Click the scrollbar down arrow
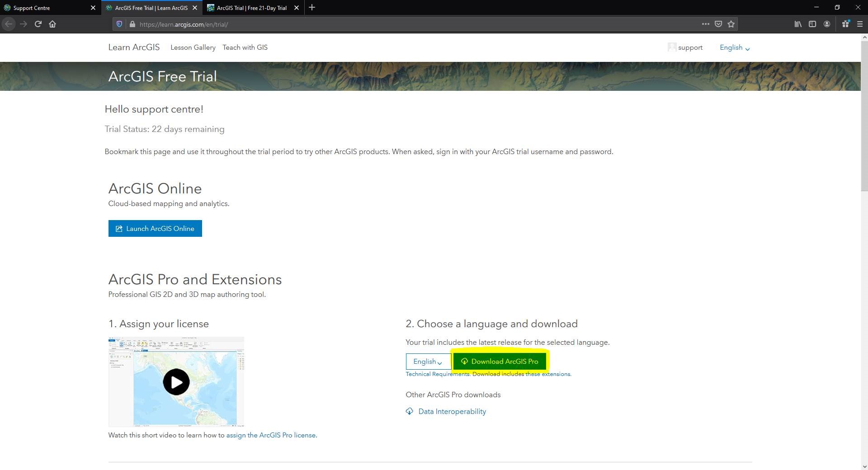This screenshot has width=868, height=470. pyautogui.click(x=864, y=466)
